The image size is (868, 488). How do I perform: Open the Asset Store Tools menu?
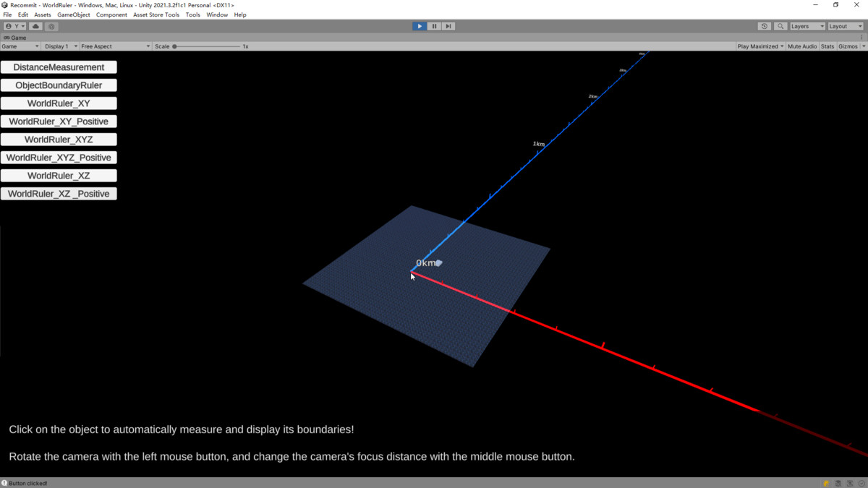[156, 14]
